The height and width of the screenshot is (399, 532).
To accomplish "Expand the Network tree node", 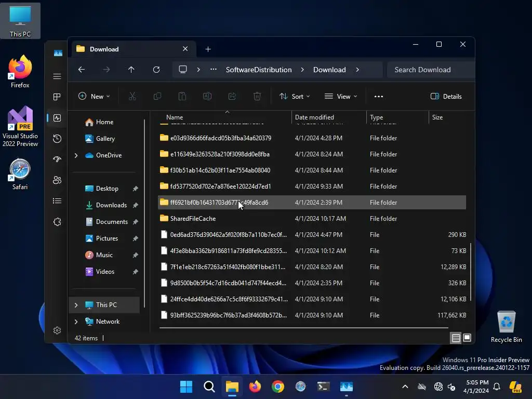I will (x=76, y=322).
